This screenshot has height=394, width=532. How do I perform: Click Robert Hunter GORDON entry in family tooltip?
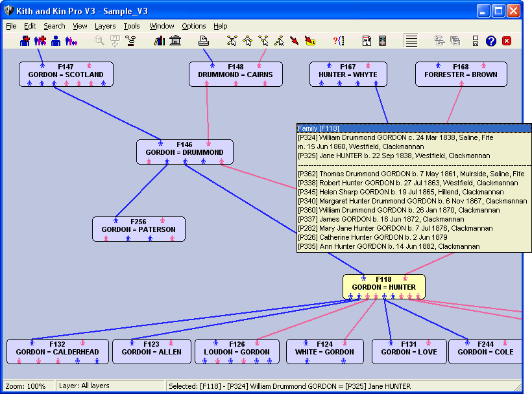tap(409, 183)
